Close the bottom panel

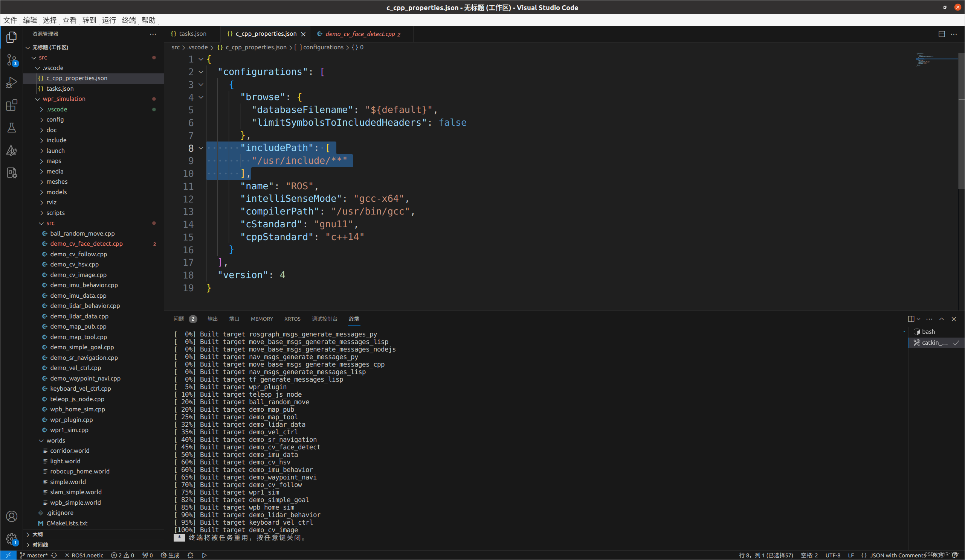(x=954, y=319)
